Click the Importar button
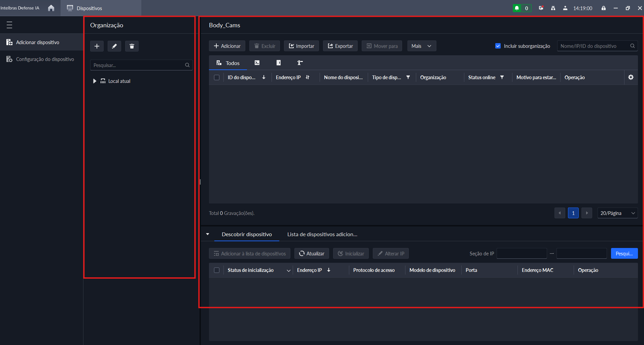The image size is (644, 345). click(x=301, y=46)
